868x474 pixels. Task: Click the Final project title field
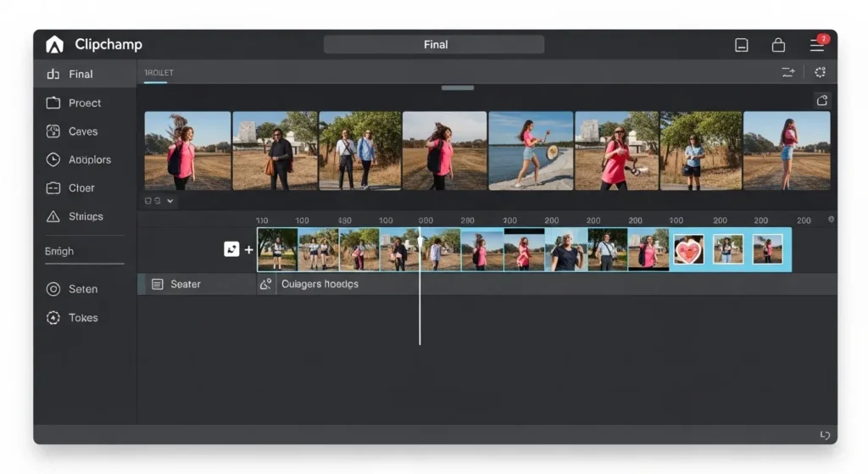click(434, 45)
